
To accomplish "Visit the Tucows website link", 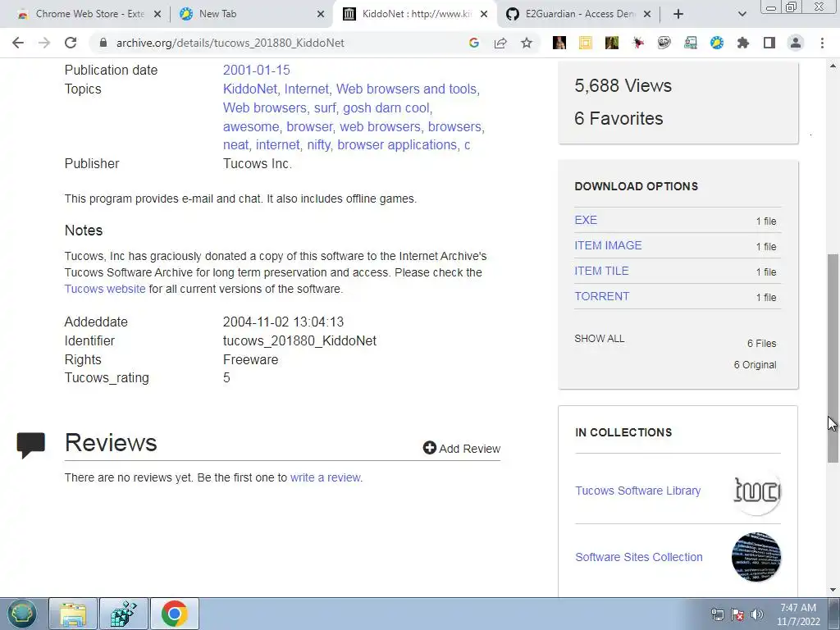I will coord(105,289).
